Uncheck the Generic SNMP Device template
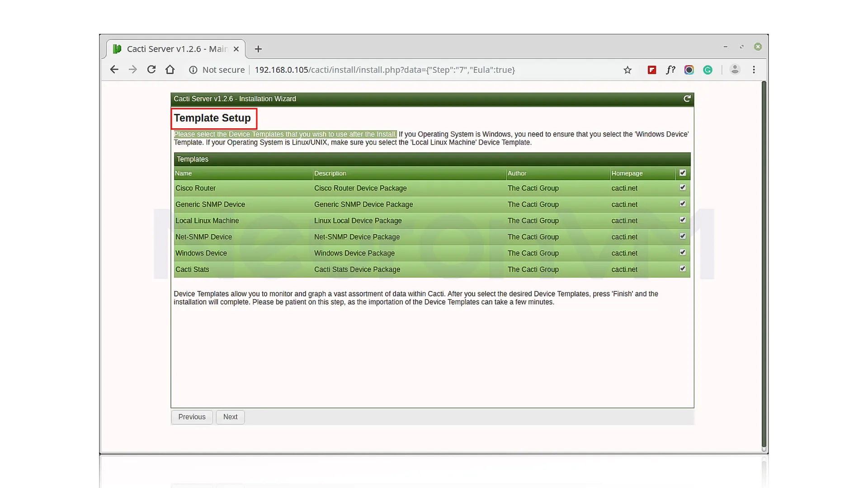Screen dimensions: 868x488 (x=683, y=204)
